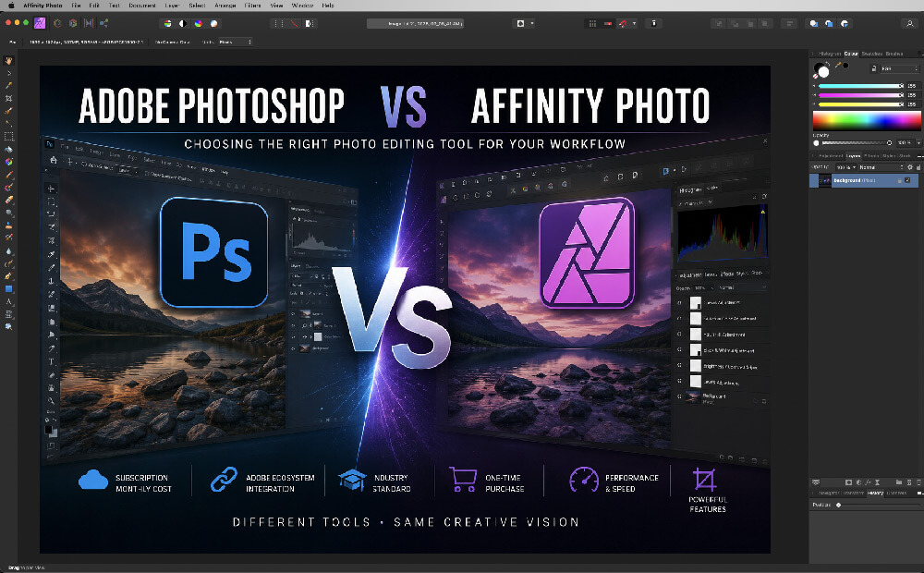The width and height of the screenshot is (924, 573).
Task: Apply Auto White Balance
Action: (214, 24)
